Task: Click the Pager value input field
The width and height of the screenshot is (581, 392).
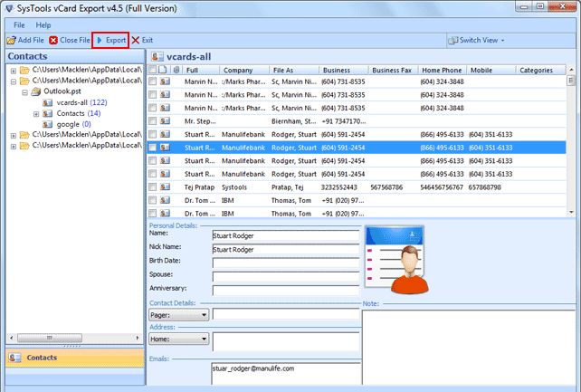Action: pyautogui.click(x=286, y=314)
